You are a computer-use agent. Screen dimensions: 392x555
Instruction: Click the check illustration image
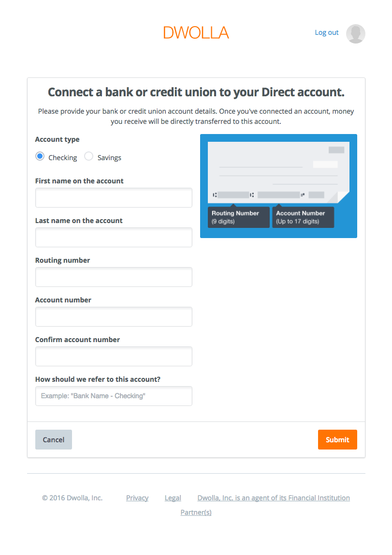(278, 172)
